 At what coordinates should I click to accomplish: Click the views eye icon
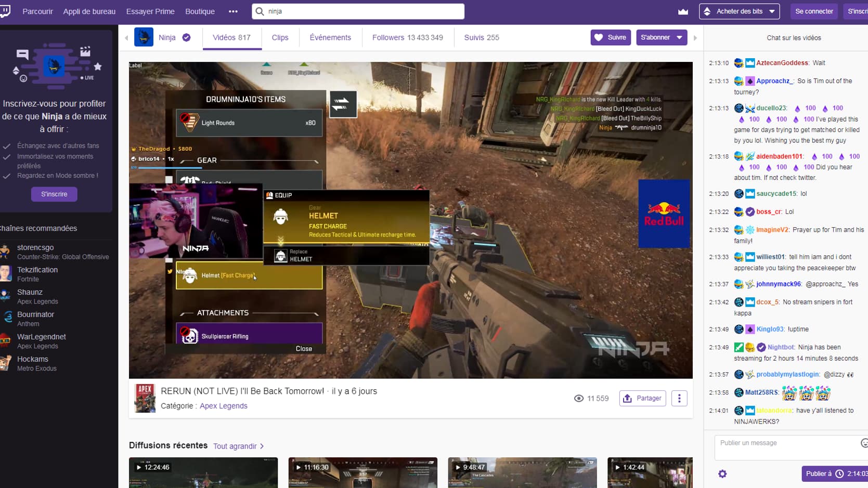click(x=578, y=399)
